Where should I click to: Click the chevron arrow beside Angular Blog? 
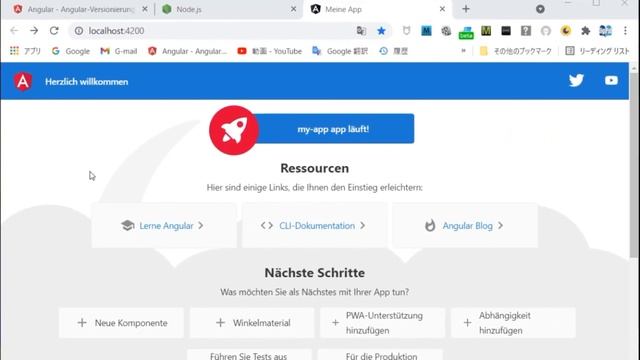pos(500,225)
